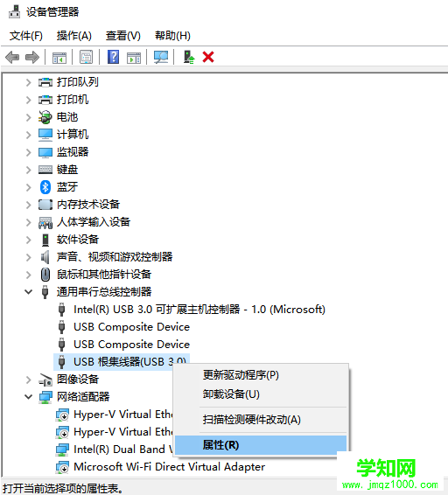Expand the 键盘 category

[x=28, y=170]
